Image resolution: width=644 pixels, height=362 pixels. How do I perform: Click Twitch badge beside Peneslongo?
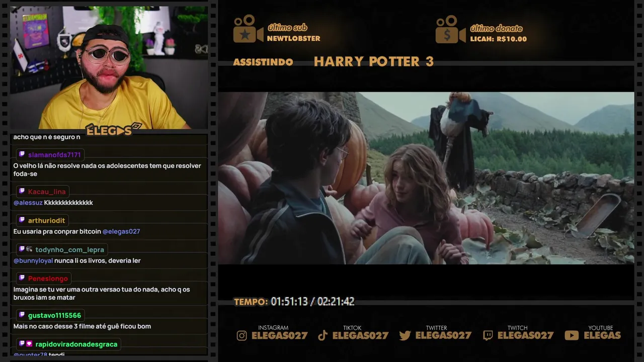coord(22,278)
